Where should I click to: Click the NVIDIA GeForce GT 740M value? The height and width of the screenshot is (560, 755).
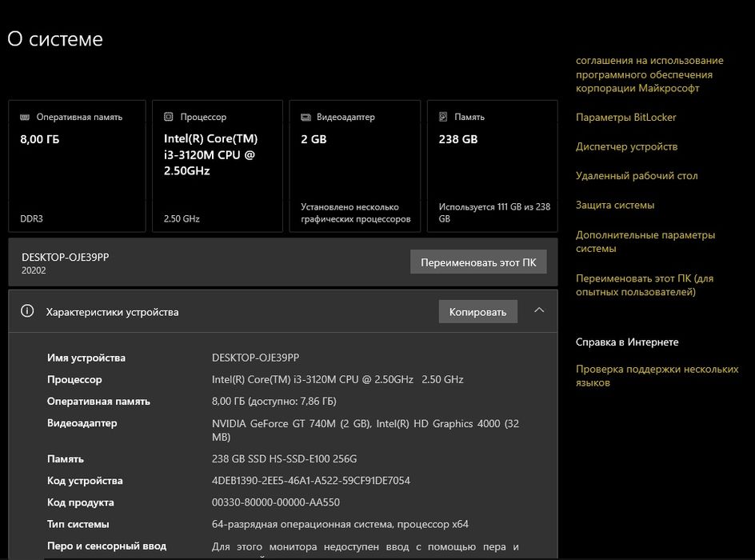366,430
